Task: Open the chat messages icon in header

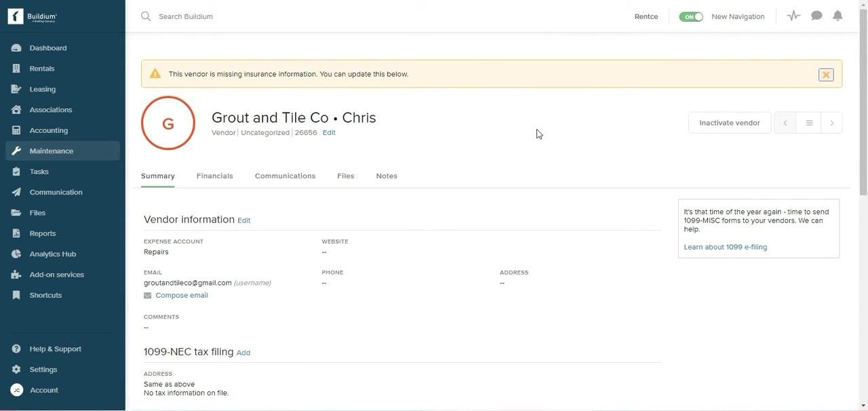Action: (x=816, y=16)
